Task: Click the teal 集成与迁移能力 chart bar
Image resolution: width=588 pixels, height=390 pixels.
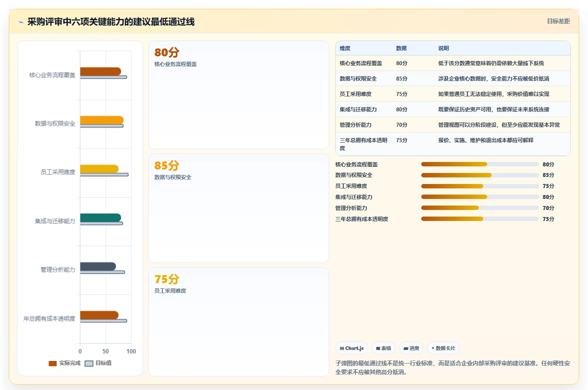Action: pyautogui.click(x=100, y=217)
